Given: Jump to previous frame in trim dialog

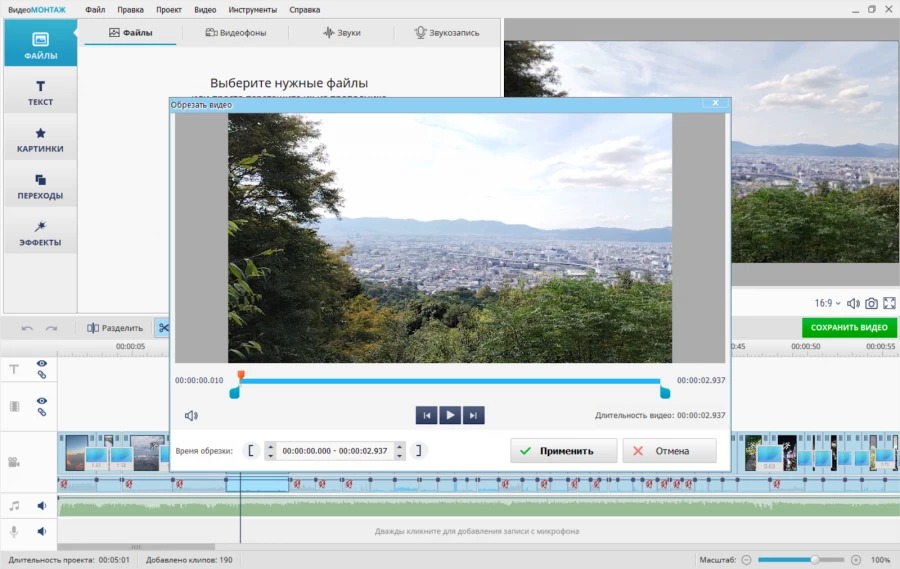Looking at the screenshot, I should pyautogui.click(x=426, y=415).
